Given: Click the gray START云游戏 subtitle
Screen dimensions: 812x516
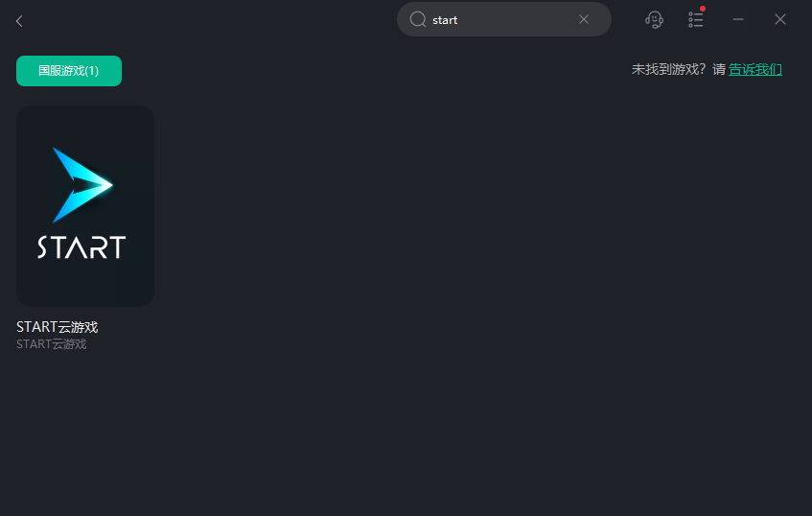Looking at the screenshot, I should pos(51,344).
